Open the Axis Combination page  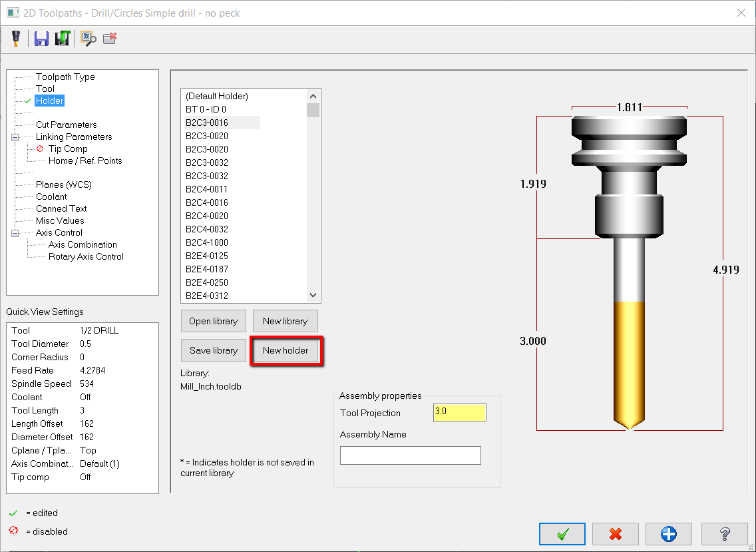83,244
